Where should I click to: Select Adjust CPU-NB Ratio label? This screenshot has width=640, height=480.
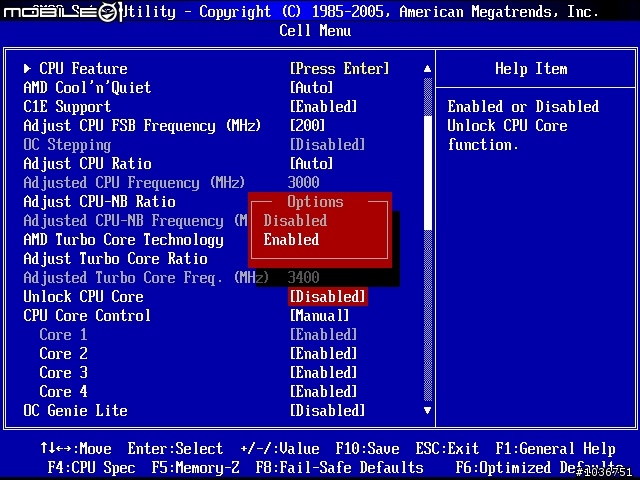100,202
